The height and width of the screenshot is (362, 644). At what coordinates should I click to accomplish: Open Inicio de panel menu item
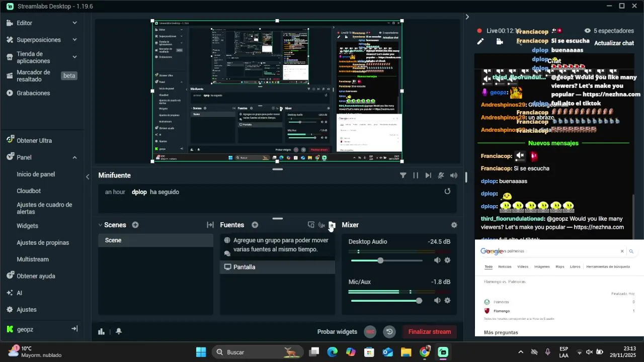36,174
